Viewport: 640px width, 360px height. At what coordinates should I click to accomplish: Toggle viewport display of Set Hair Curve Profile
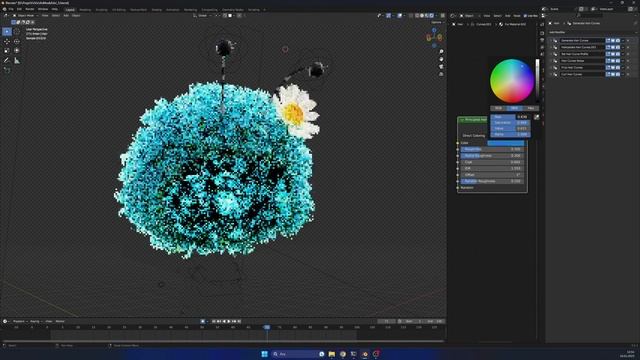[x=613, y=54]
